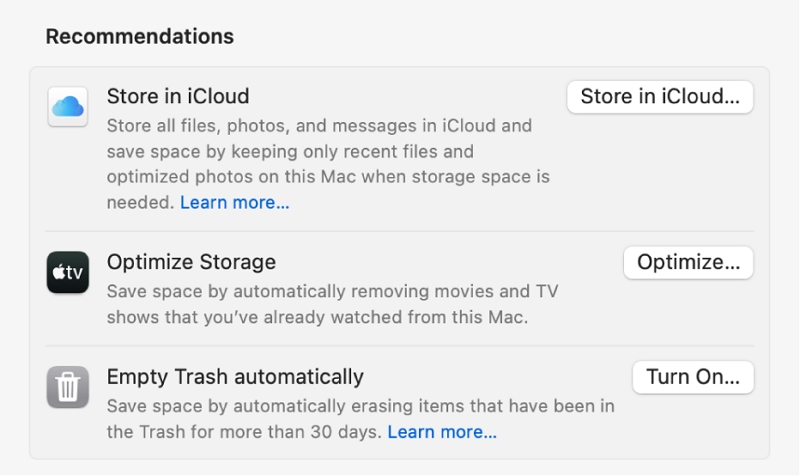Click the Trash can icon
The width and height of the screenshot is (800, 476).
(x=68, y=387)
